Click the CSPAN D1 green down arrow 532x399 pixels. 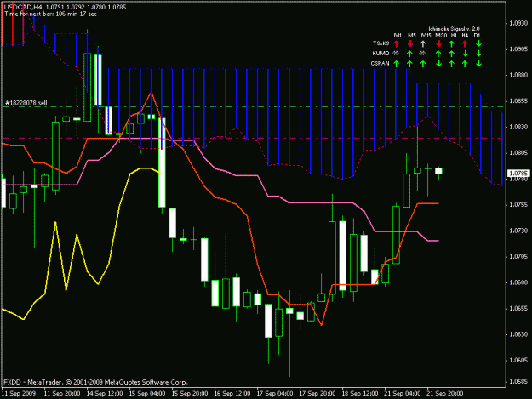coord(478,64)
